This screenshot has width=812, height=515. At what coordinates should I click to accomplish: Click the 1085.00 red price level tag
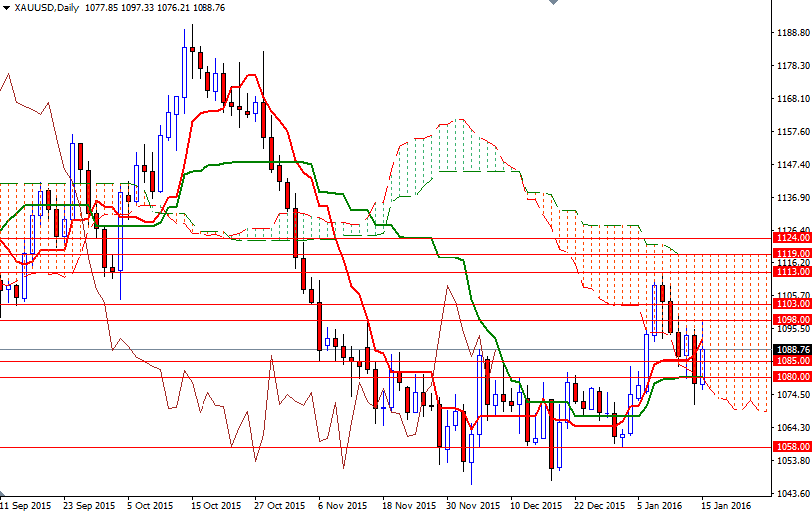tap(792, 361)
